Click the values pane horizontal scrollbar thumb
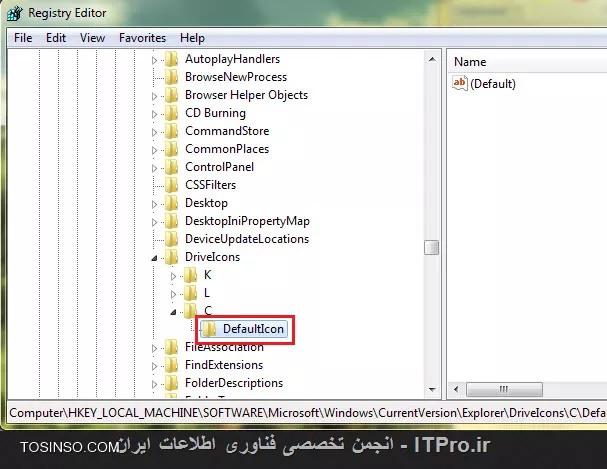This screenshot has width=607, height=469. click(504, 389)
